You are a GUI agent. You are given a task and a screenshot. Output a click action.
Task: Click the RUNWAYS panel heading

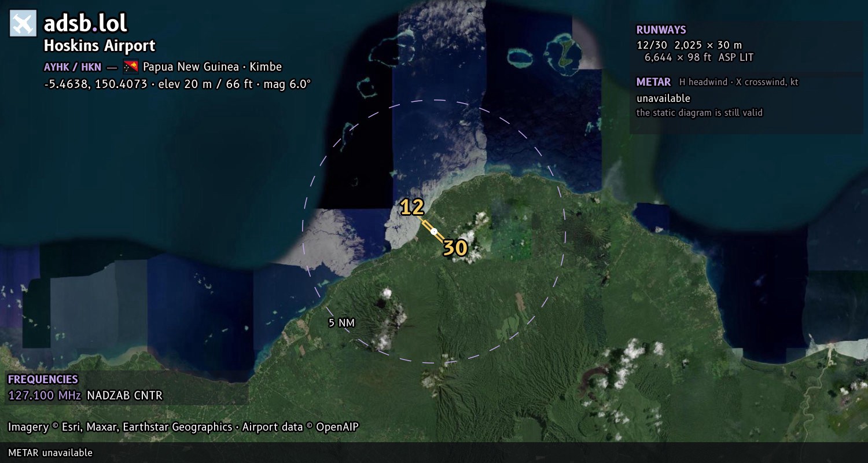pos(661,30)
